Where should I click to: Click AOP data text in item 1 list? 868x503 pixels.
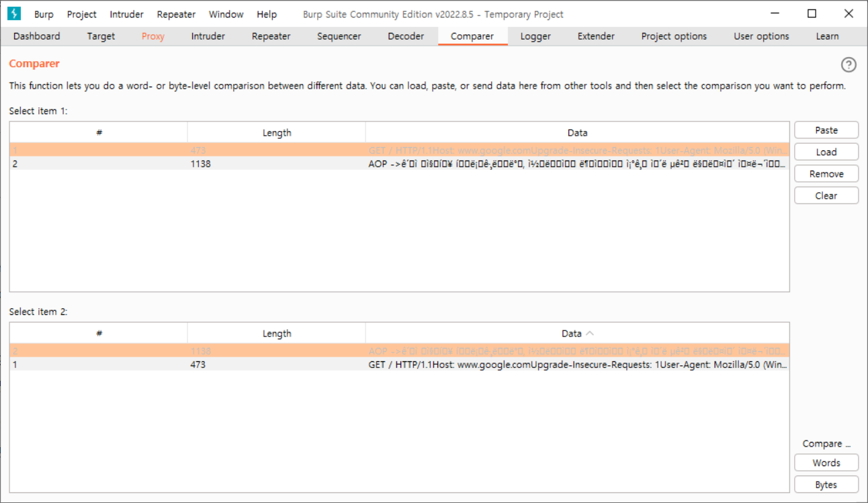tap(577, 163)
